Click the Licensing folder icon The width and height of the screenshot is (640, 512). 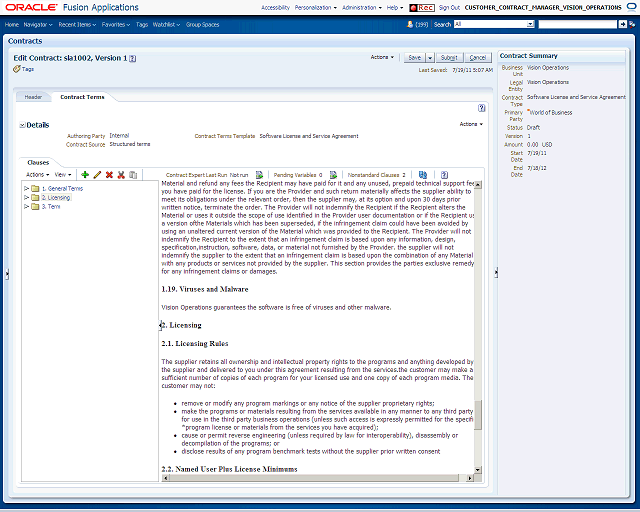36,198
